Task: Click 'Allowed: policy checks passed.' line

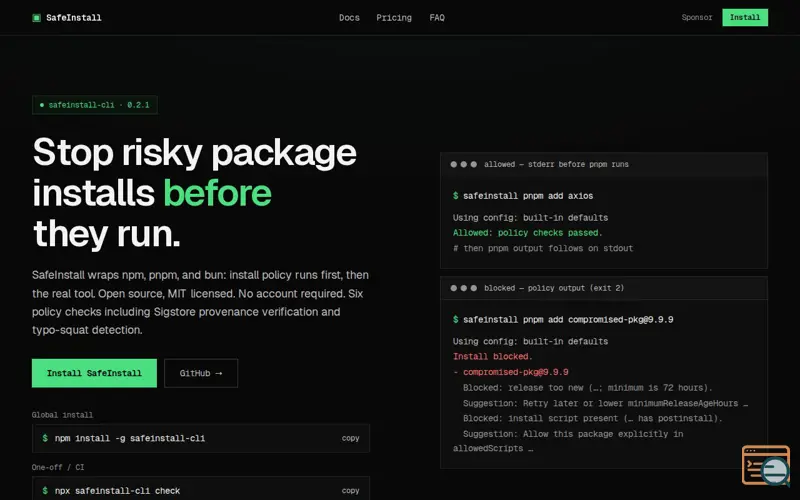Action: point(528,233)
